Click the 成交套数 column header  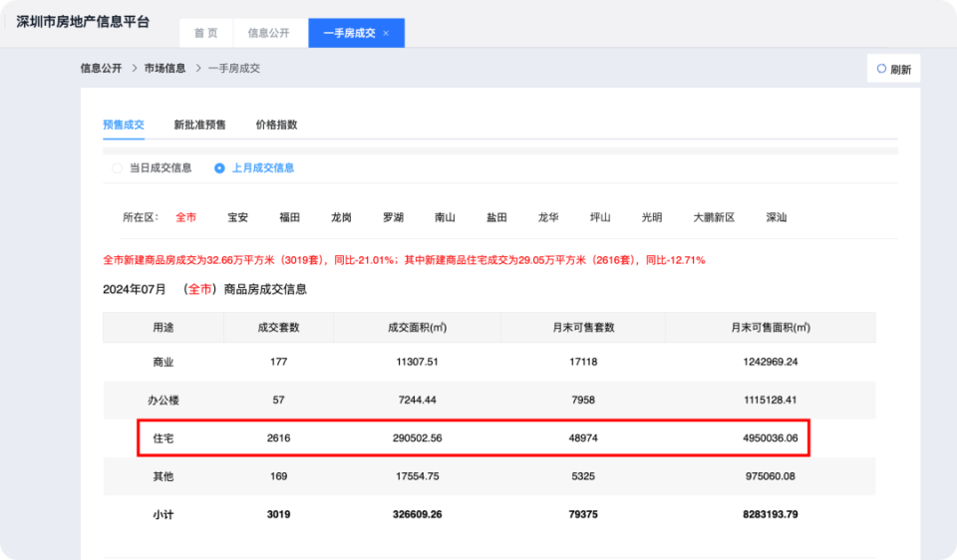[x=278, y=328]
